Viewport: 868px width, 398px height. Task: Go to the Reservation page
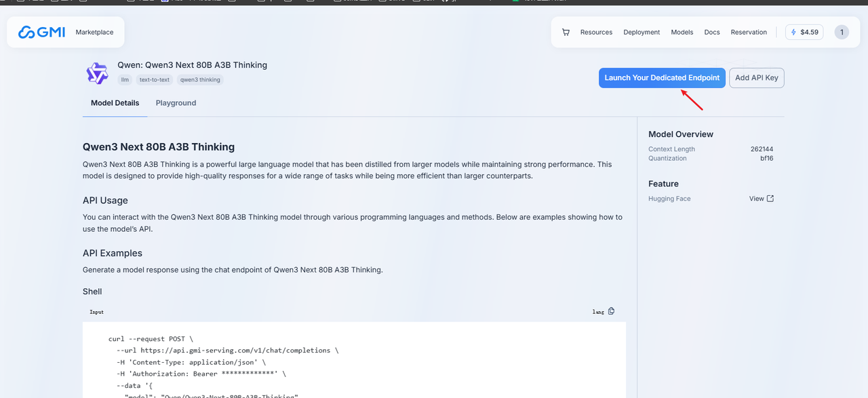(749, 32)
